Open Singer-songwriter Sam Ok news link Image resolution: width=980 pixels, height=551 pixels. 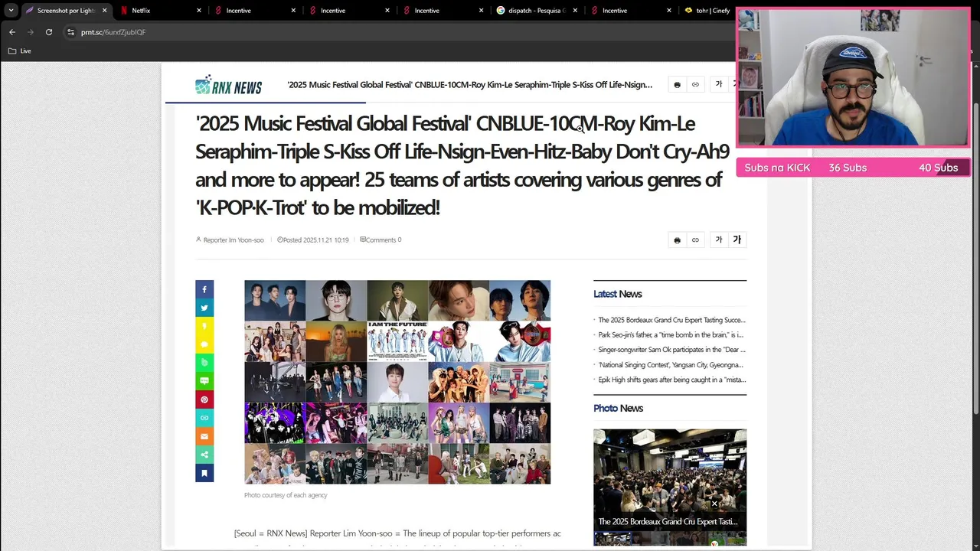671,350
